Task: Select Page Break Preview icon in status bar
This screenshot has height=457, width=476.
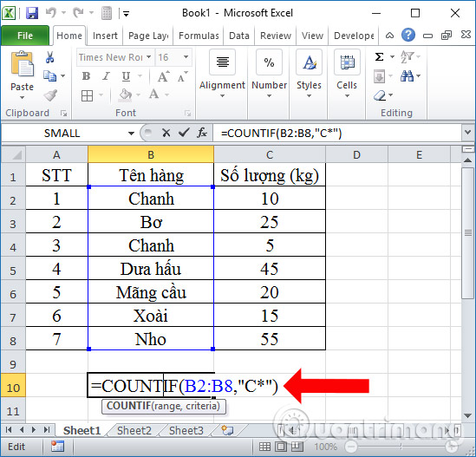Action: click(x=297, y=447)
